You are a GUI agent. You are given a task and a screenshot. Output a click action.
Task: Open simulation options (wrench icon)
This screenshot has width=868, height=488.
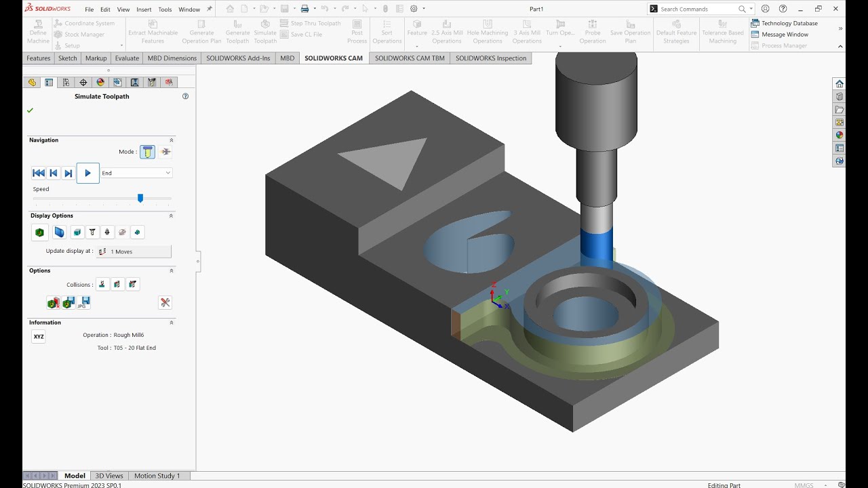[165, 302]
